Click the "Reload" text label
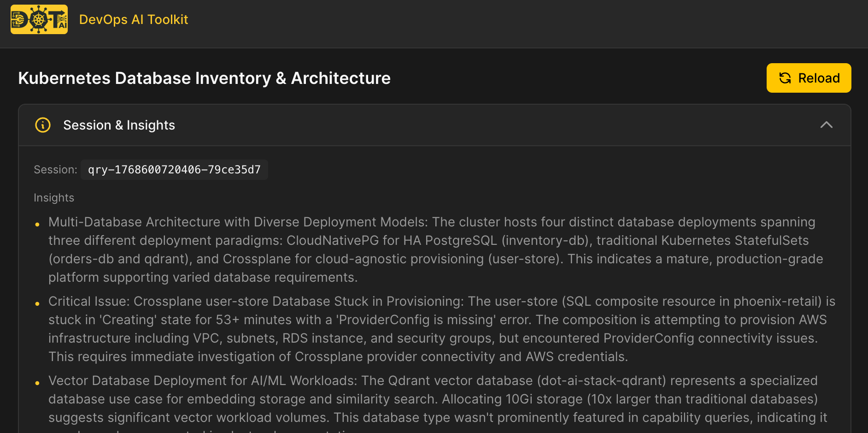 [819, 78]
